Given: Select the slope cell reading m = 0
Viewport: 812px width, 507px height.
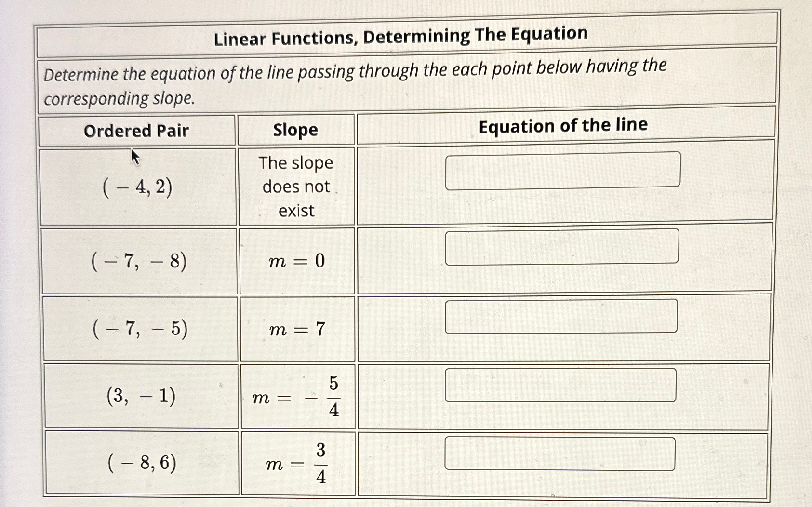Looking at the screenshot, I should [x=295, y=262].
